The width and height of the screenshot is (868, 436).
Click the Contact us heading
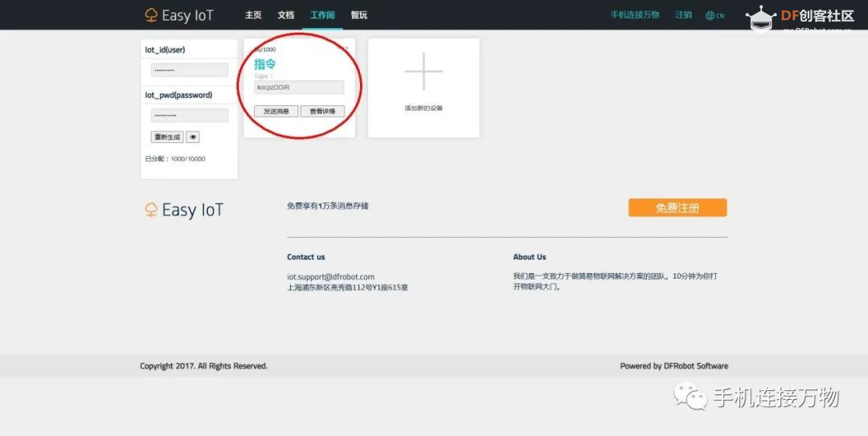[x=305, y=257]
